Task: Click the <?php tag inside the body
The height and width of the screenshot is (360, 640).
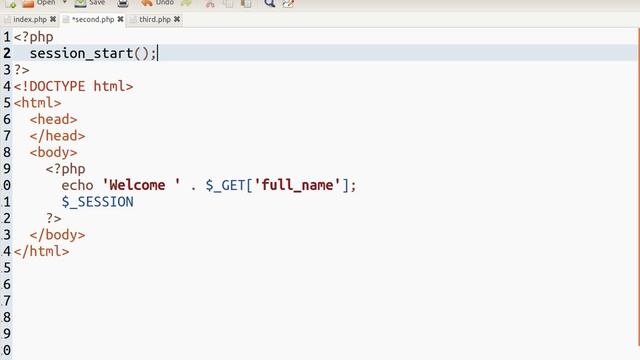Action: (x=65, y=169)
